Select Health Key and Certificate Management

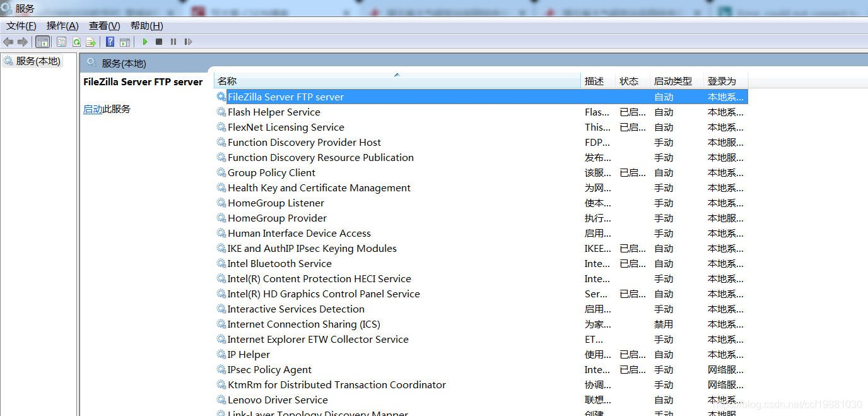[319, 187]
